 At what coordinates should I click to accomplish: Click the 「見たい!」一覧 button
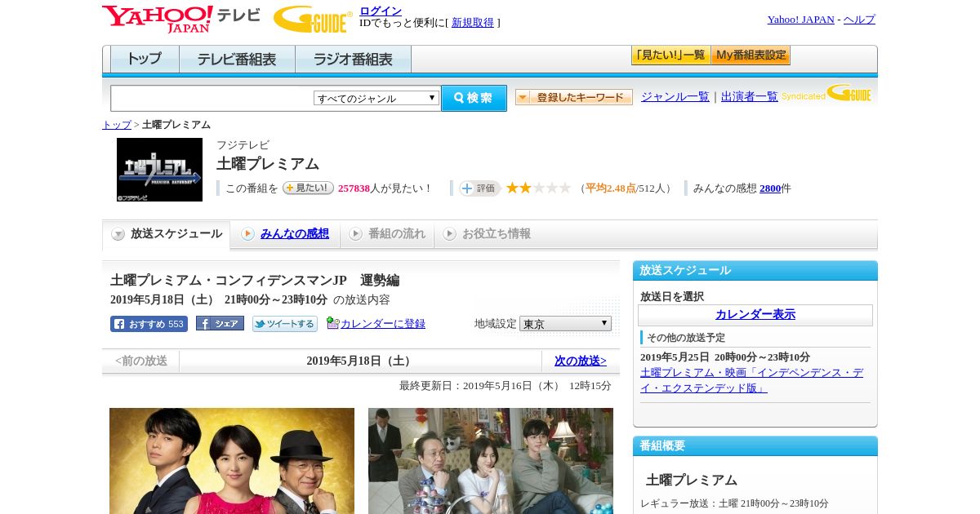pyautogui.click(x=670, y=55)
